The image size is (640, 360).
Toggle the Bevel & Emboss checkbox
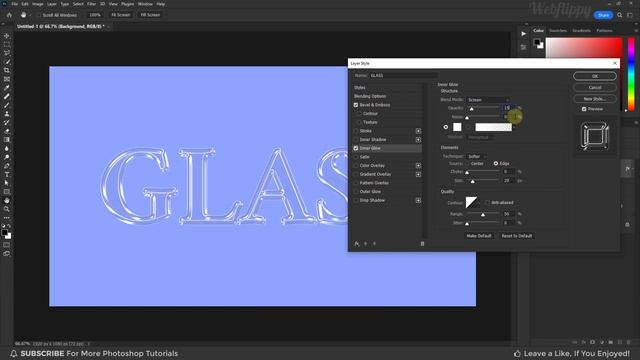coord(356,105)
